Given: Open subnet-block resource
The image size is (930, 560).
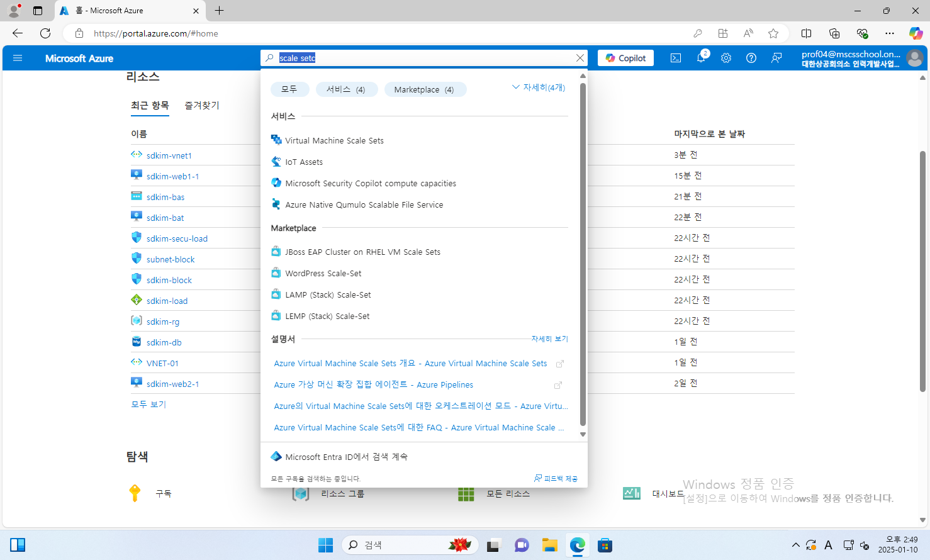Looking at the screenshot, I should tap(171, 259).
